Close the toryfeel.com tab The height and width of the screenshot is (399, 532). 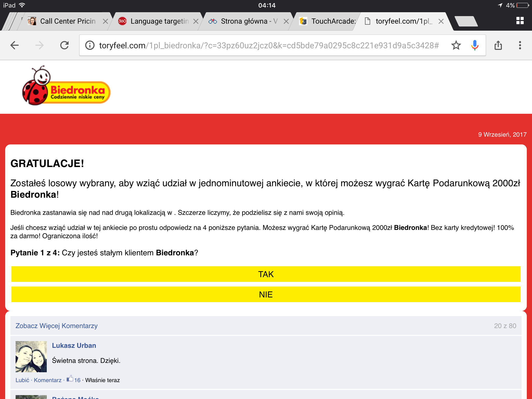[x=441, y=21]
